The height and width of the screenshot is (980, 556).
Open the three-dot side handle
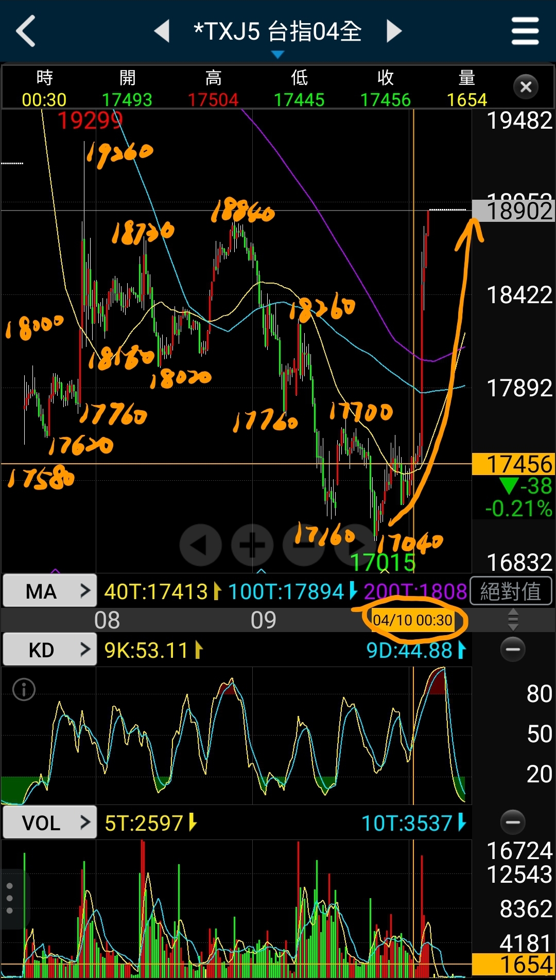tap(10, 899)
